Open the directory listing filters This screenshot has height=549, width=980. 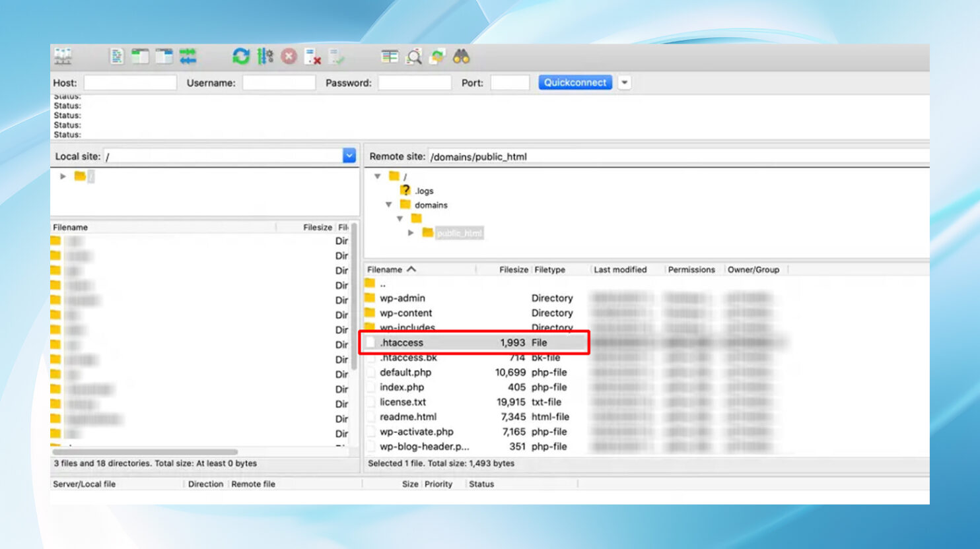(413, 57)
